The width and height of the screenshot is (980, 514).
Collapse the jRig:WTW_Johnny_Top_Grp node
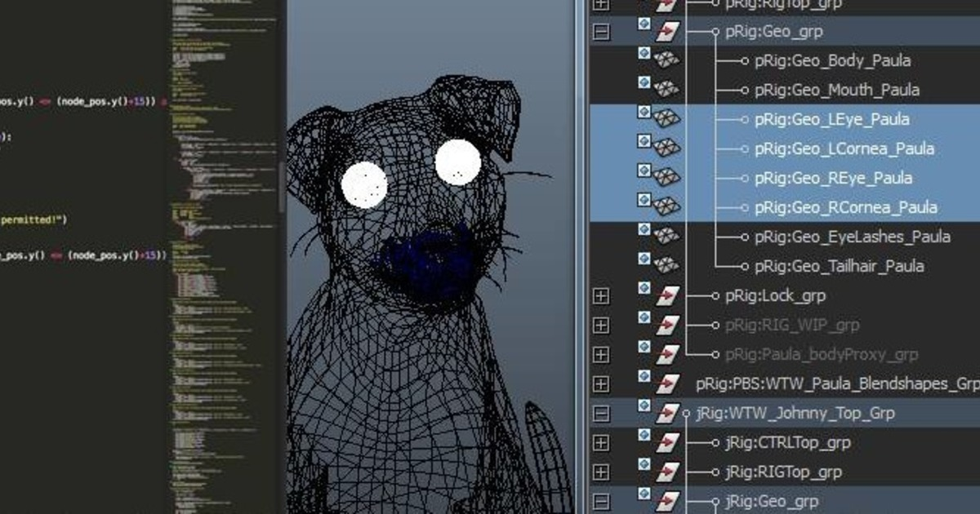tap(601, 414)
